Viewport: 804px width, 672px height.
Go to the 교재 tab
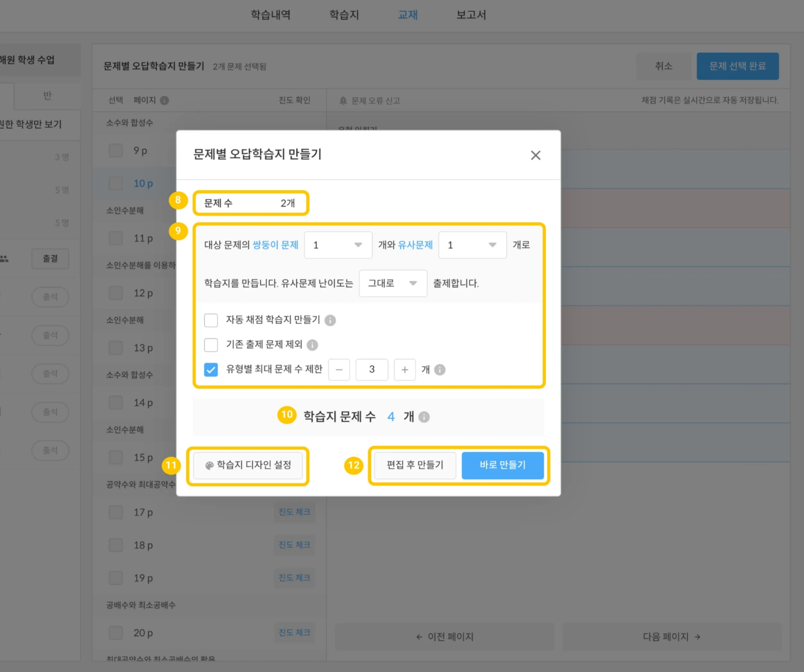point(408,15)
